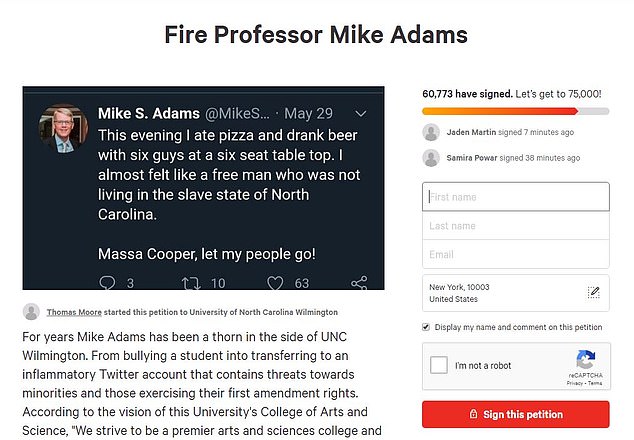Click the avatar beside Thomas Moore
This screenshot has width=634, height=440.
[x=31, y=312]
